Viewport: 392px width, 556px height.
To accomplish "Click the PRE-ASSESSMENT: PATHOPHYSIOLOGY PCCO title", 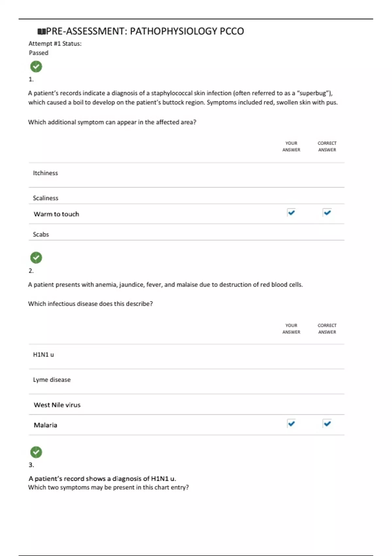I will pyautogui.click(x=145, y=31).
